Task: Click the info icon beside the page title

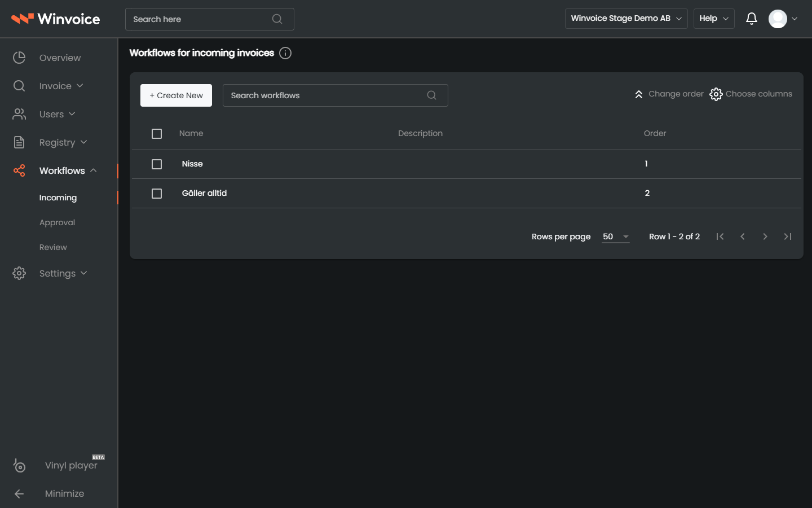Action: tap(285, 53)
